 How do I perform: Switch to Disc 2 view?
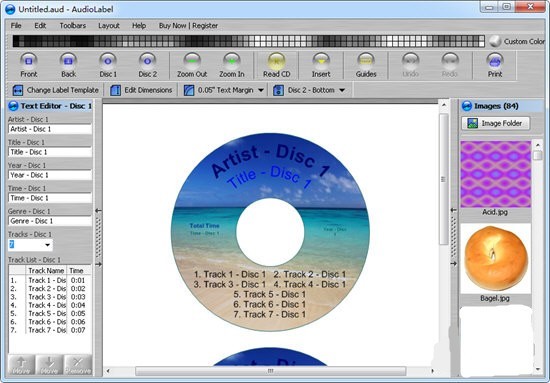(x=148, y=65)
